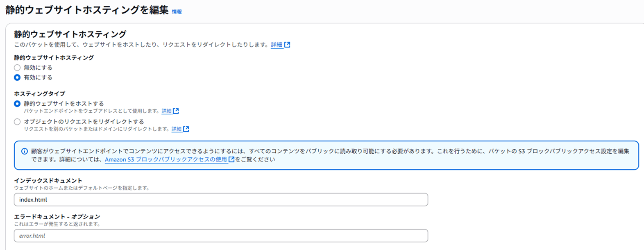
Task: Click the info circle icon in the notice
Action: pyautogui.click(x=25, y=151)
